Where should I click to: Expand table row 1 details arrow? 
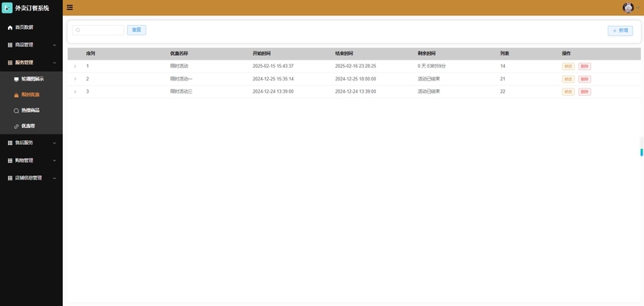(75, 66)
